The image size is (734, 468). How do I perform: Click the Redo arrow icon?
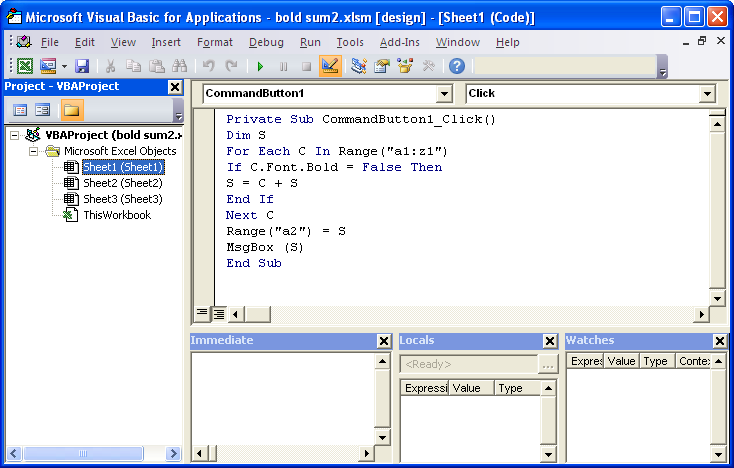[231, 66]
